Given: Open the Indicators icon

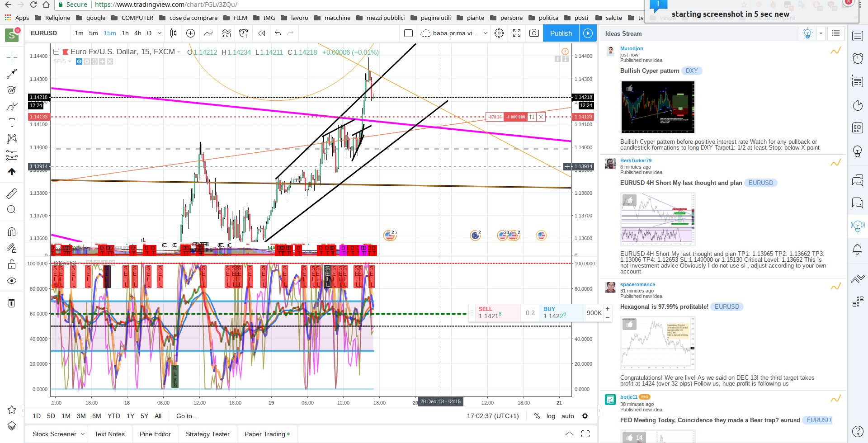Looking at the screenshot, I should pos(208,33).
